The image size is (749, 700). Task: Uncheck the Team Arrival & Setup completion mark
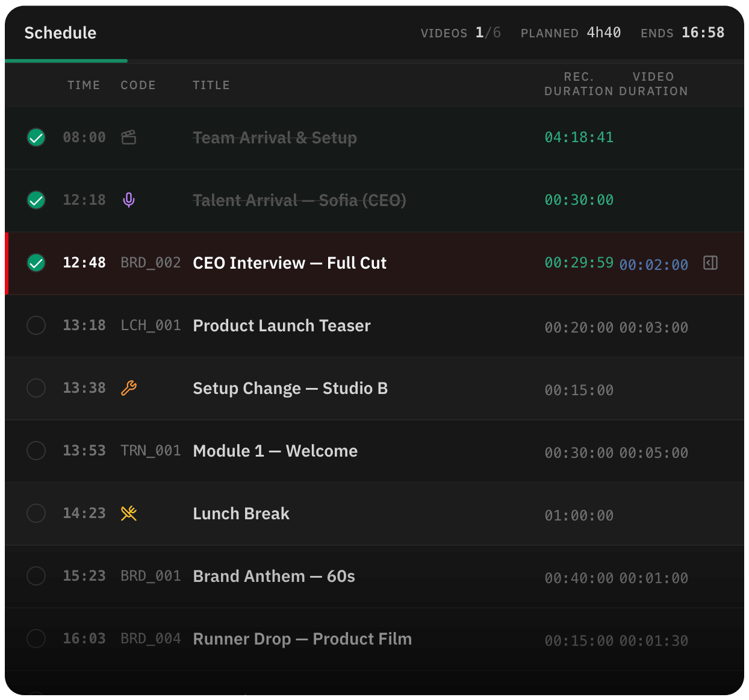click(x=36, y=137)
